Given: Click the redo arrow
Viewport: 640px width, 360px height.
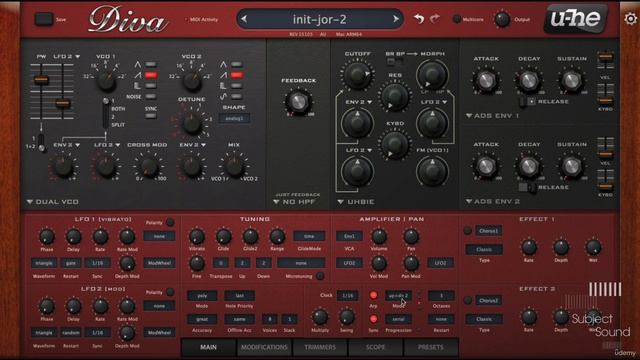Looking at the screenshot, I should click(435, 19).
